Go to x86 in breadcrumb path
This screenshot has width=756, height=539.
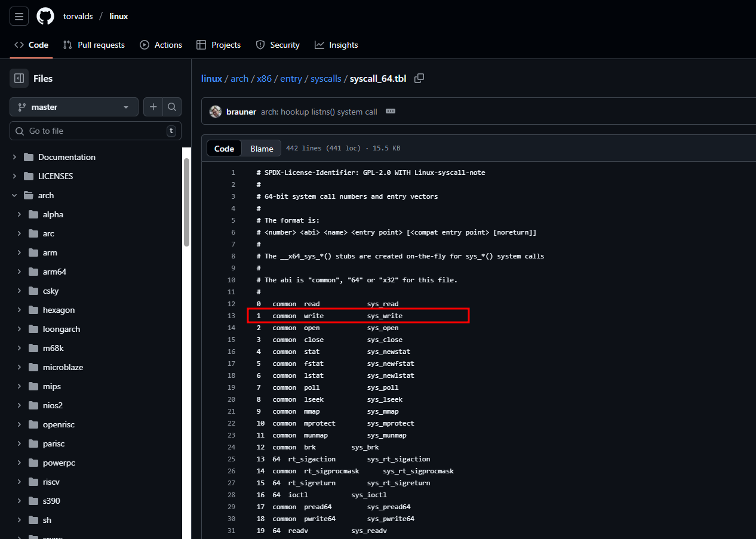tap(264, 78)
